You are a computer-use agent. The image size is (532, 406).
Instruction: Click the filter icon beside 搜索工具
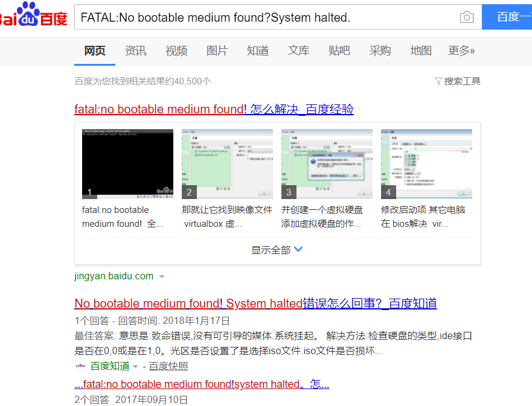pyautogui.click(x=439, y=81)
